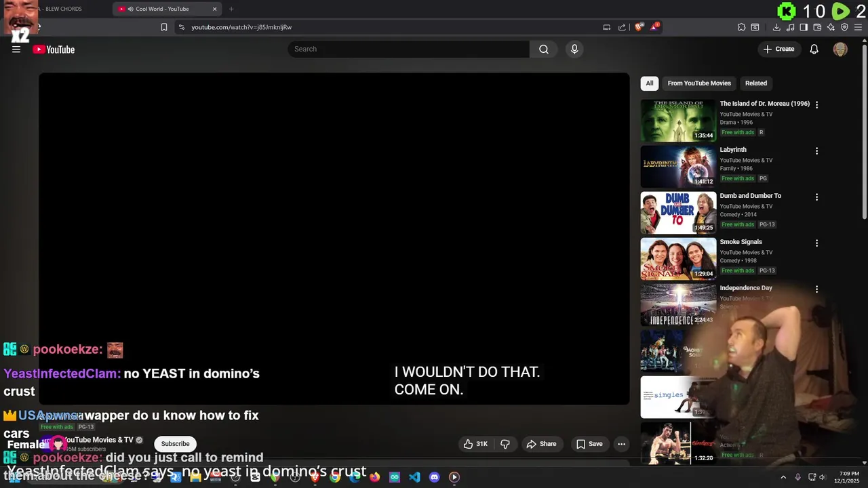
Task: Close the Cool World browser tab
Action: [215, 9]
